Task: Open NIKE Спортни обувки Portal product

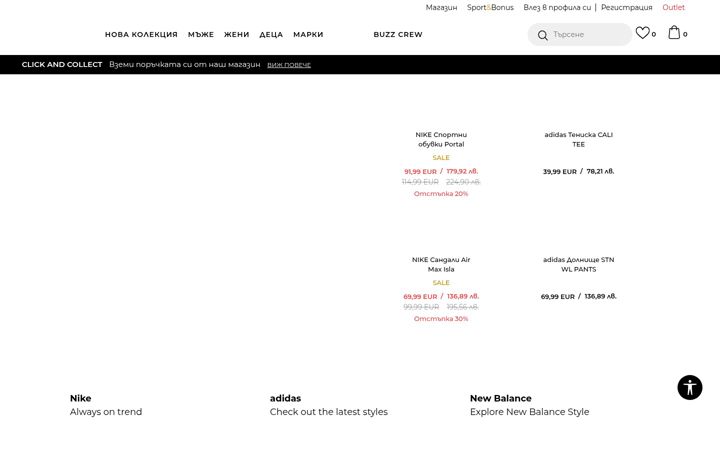Action: [x=441, y=139]
